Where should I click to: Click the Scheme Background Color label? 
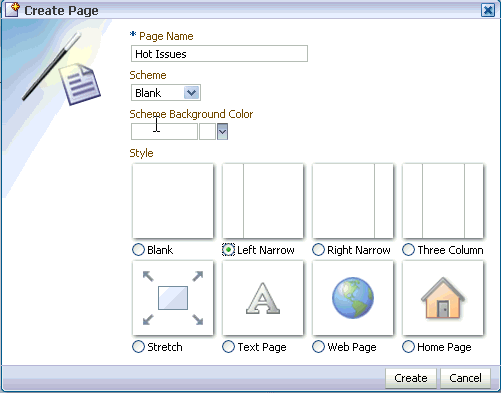191,114
